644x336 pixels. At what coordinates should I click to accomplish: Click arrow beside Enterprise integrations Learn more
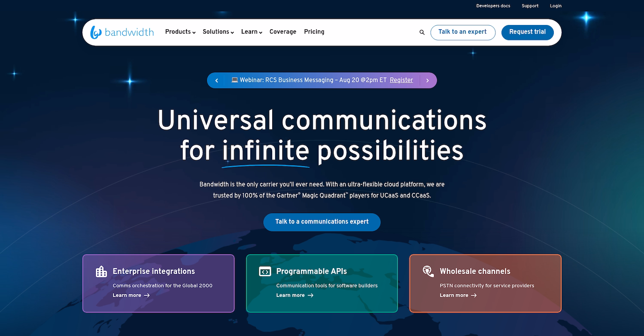[147, 296]
